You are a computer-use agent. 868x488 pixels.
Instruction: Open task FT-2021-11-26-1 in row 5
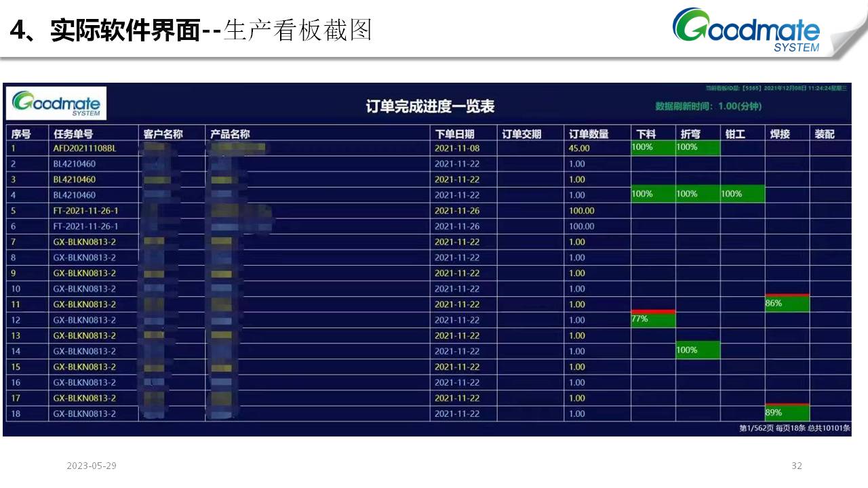coord(85,211)
